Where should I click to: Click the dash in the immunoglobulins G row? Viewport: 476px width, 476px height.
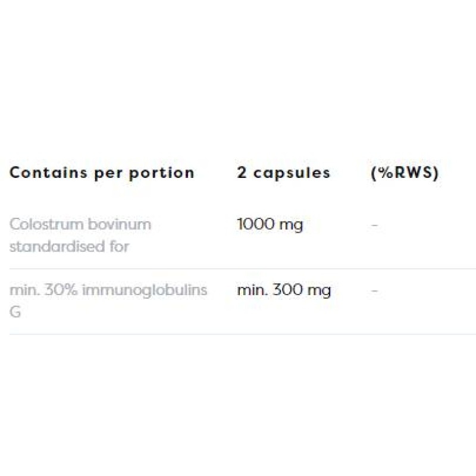[374, 290]
